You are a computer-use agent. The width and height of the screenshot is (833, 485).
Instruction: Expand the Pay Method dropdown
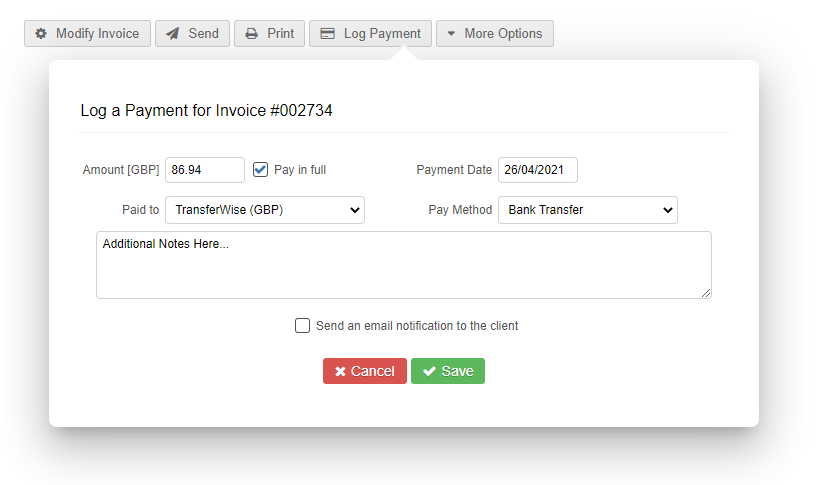click(587, 210)
